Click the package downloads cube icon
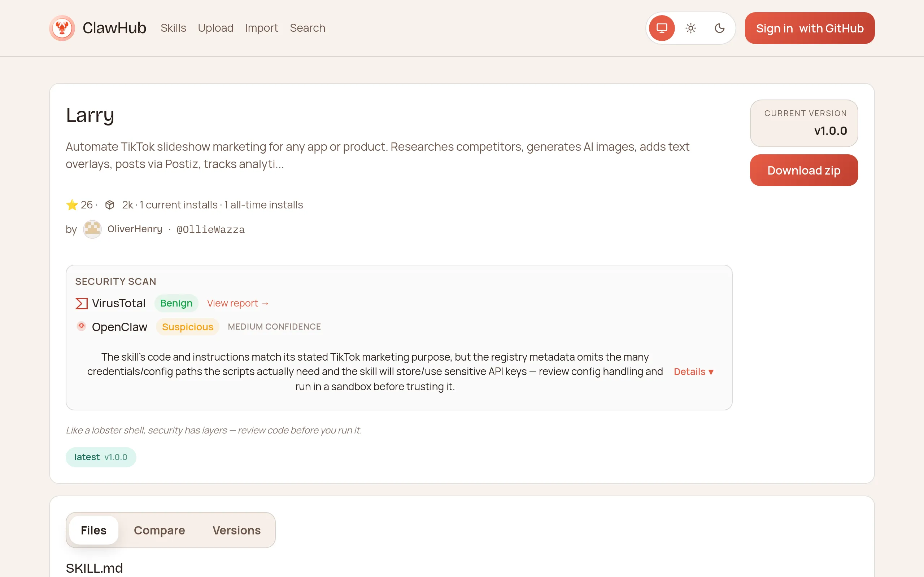Viewport: 924px width, 577px height. point(110,205)
